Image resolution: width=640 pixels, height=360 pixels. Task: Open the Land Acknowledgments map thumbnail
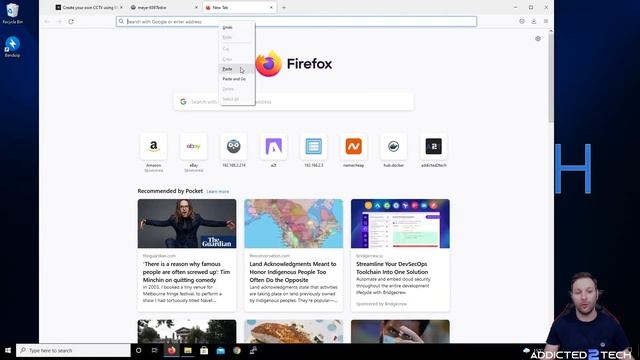pos(293,224)
